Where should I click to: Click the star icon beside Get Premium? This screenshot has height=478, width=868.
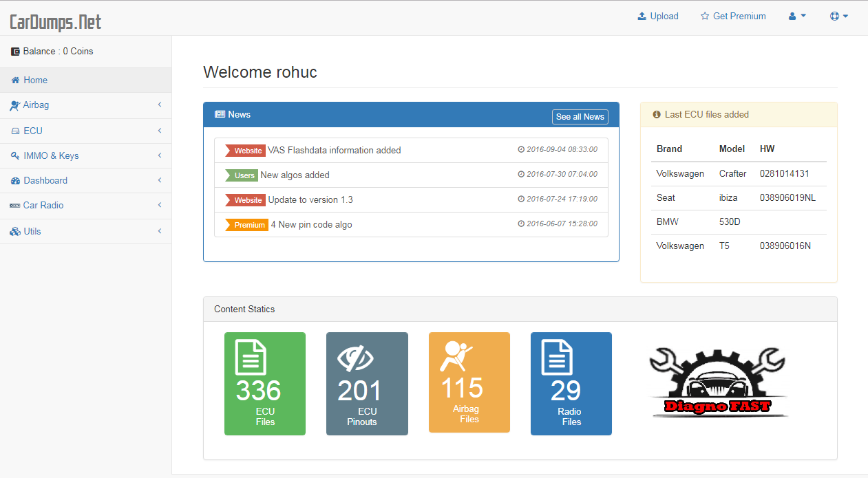[x=705, y=16]
